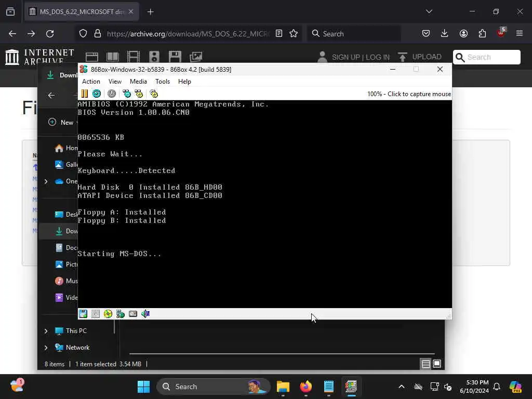532x399 pixels.
Task: Click the CD-ROM drive status icon
Action: point(108,314)
